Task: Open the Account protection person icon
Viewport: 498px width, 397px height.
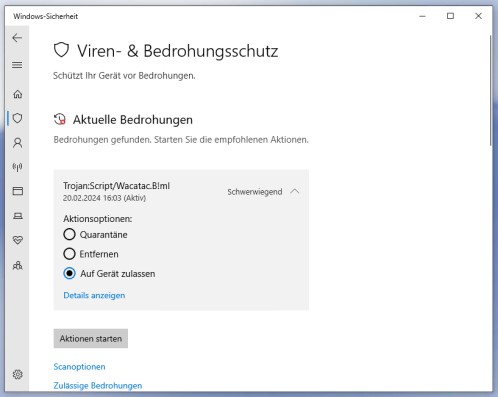Action: point(18,143)
